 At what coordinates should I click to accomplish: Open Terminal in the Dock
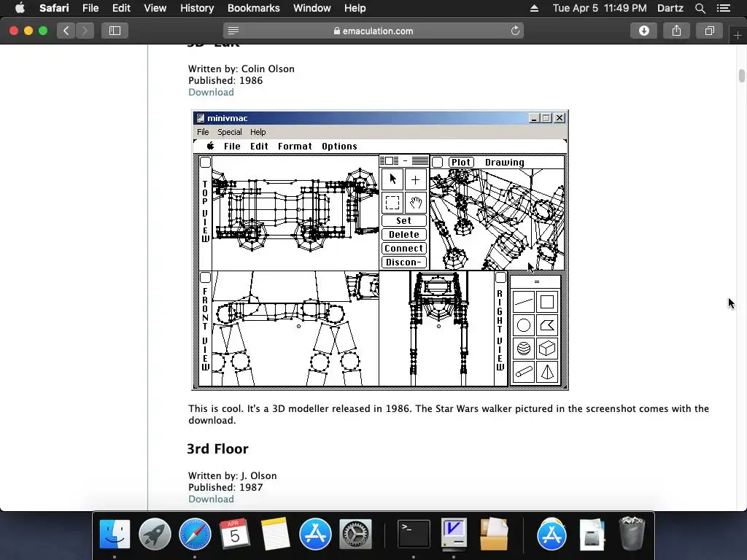pos(414,533)
